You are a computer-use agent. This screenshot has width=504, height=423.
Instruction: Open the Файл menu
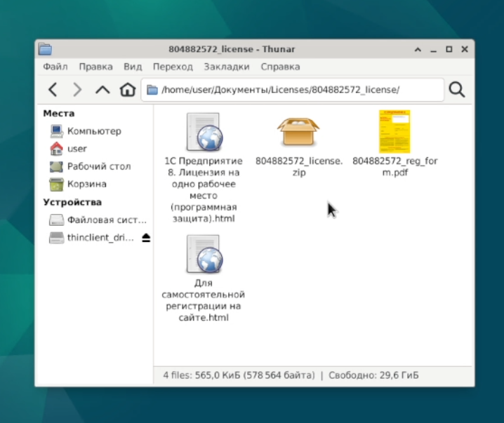click(x=55, y=67)
